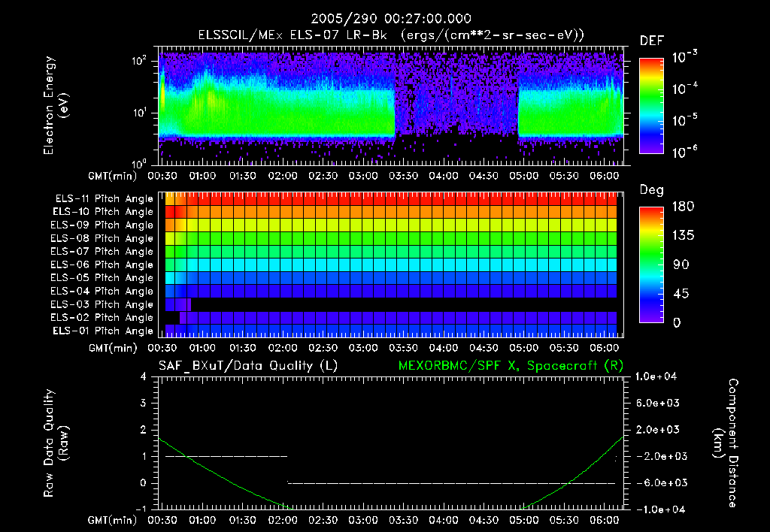
Task: Click the 'ELS-11 Pitch Angle' row label
Action: pos(104,199)
